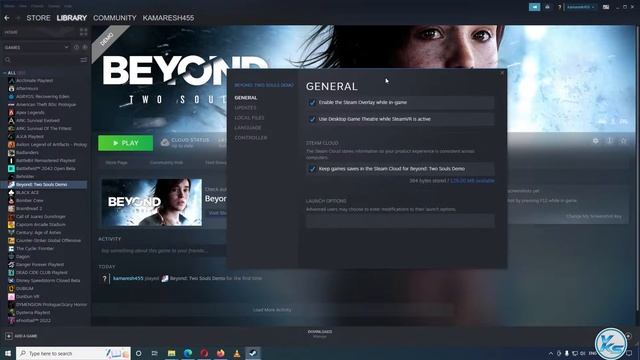Open the kamaresh455 account dropdown at top
Viewport: 640px width, 360px height.
(x=580, y=7)
